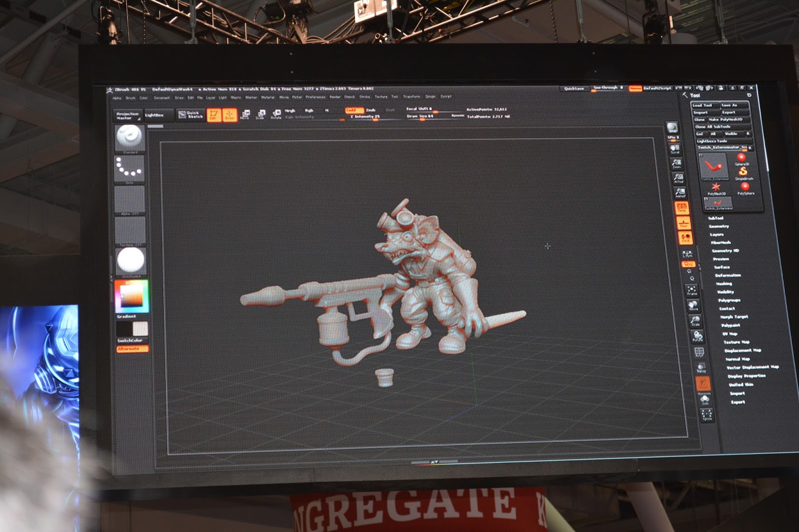Select the Scroll canvas icon
Viewport: 799px width, 532px height.
(x=675, y=149)
